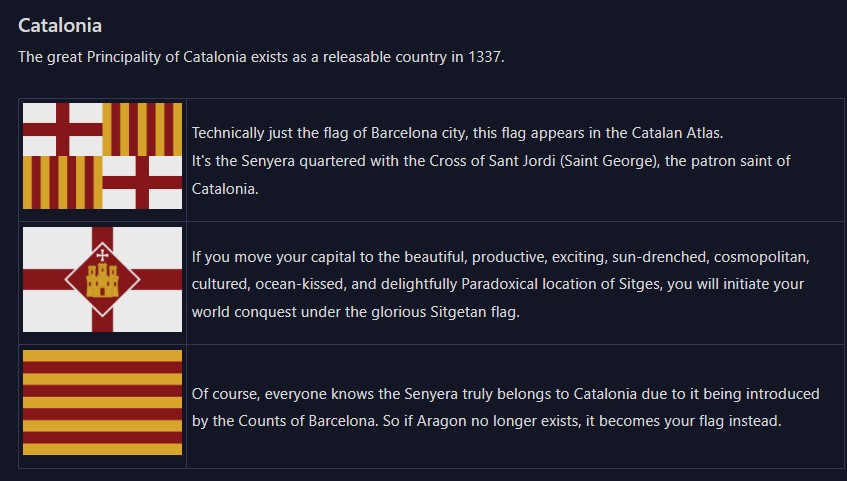
Task: Click the bottom-left striped quarter of Barcelona flag
Action: click(x=63, y=183)
